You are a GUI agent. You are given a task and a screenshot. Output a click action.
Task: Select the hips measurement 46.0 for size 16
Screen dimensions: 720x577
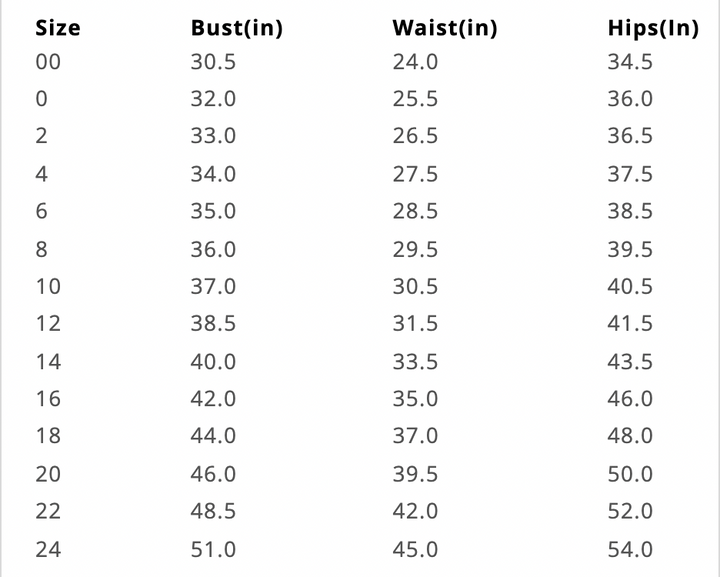(630, 399)
